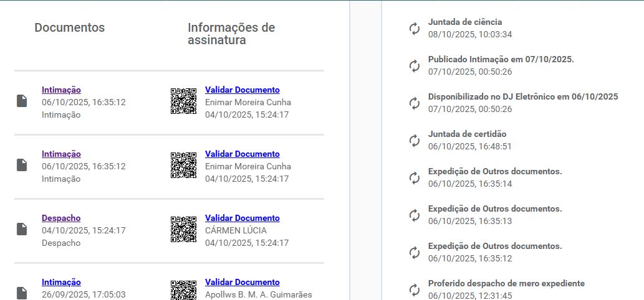Image resolution: width=644 pixels, height=300 pixels.
Task: Click the file icon beside the Despacho document
Action: click(22, 229)
